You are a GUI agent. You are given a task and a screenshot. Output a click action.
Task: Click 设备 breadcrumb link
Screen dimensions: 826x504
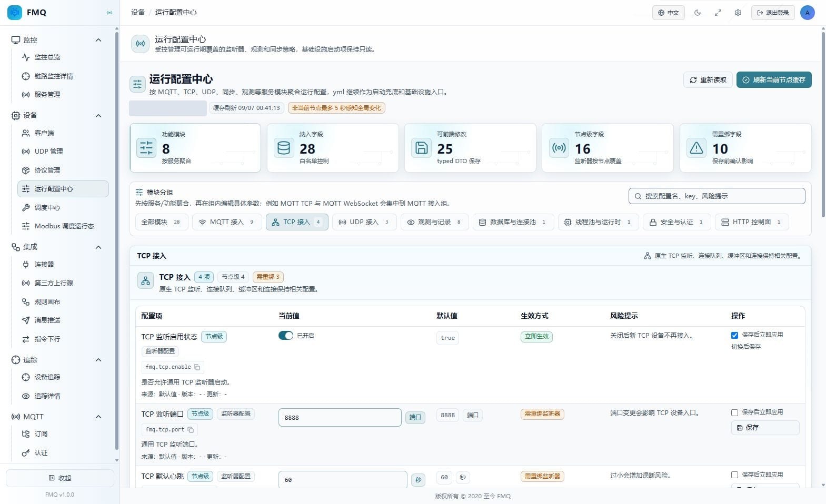coord(138,12)
